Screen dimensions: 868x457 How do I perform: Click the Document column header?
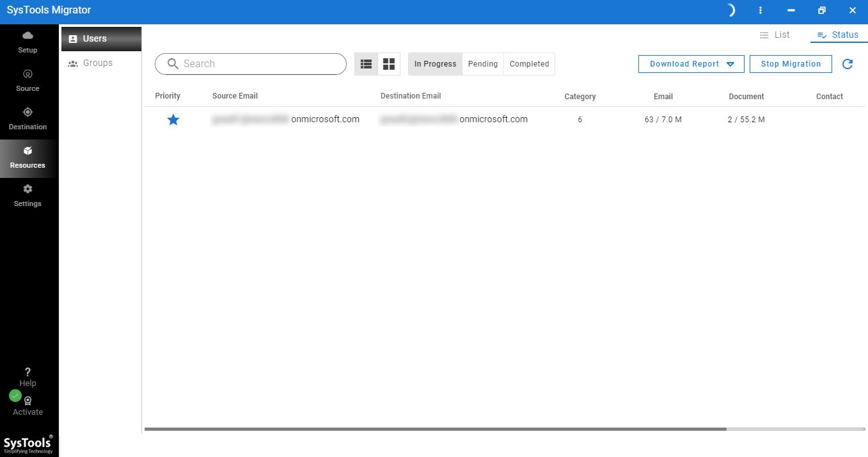point(746,97)
